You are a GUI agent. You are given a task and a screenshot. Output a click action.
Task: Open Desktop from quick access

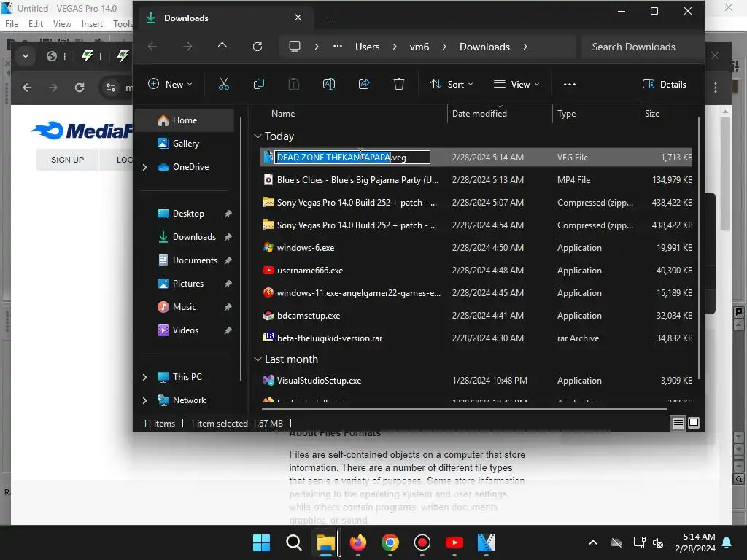(x=188, y=214)
